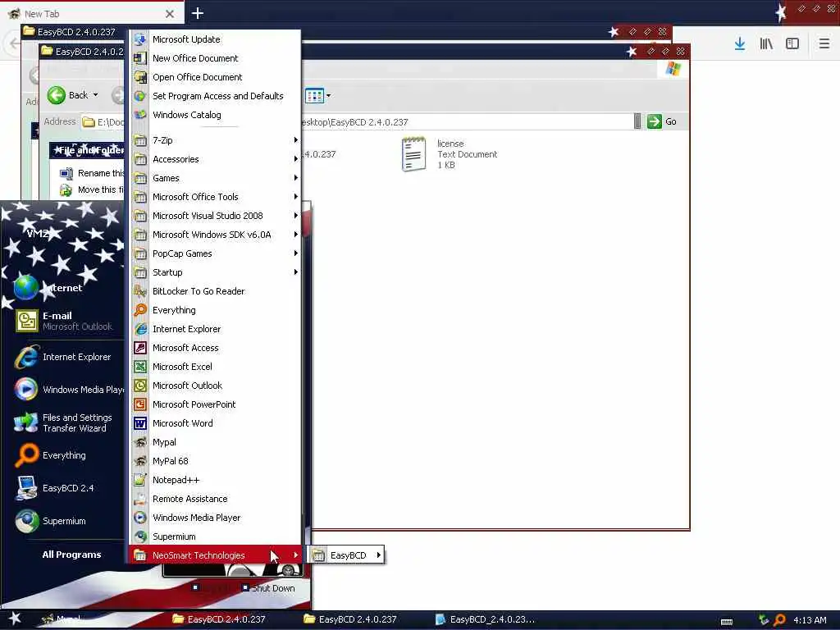Expand the Games submenu arrow

295,178
